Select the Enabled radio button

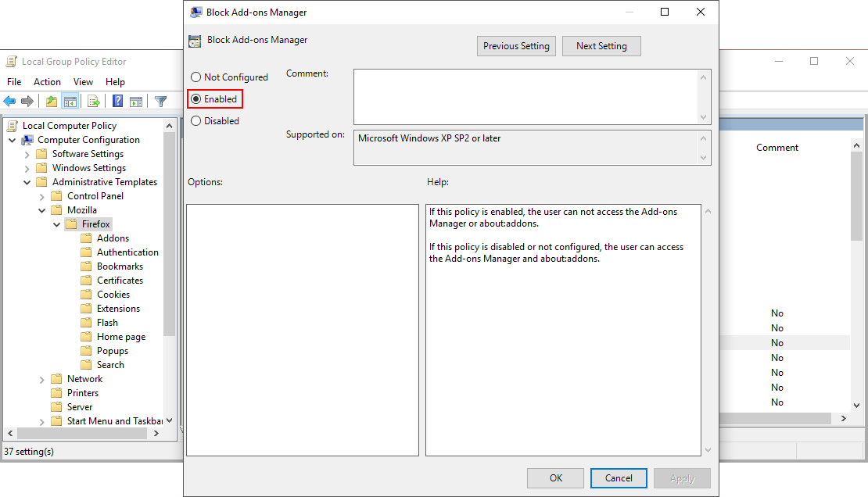[195, 99]
